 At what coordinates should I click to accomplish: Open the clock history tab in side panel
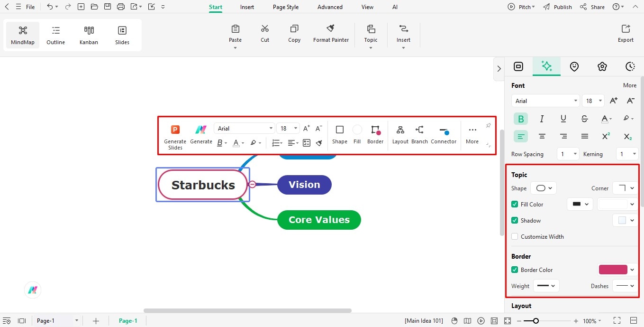[630, 66]
